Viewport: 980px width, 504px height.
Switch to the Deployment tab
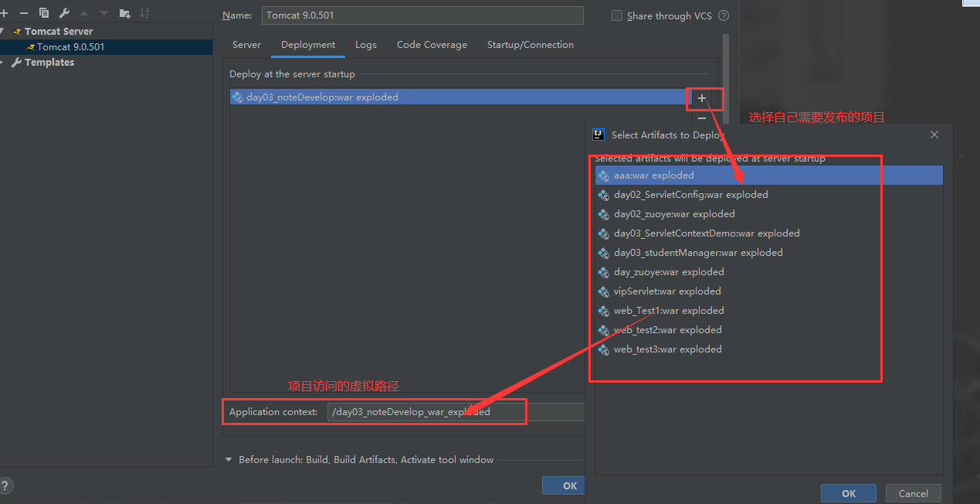pos(308,45)
